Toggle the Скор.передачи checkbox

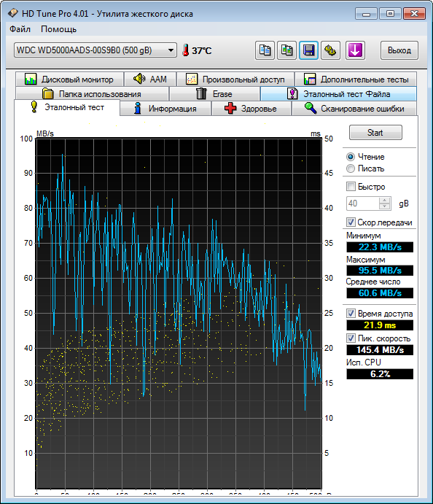tap(351, 222)
